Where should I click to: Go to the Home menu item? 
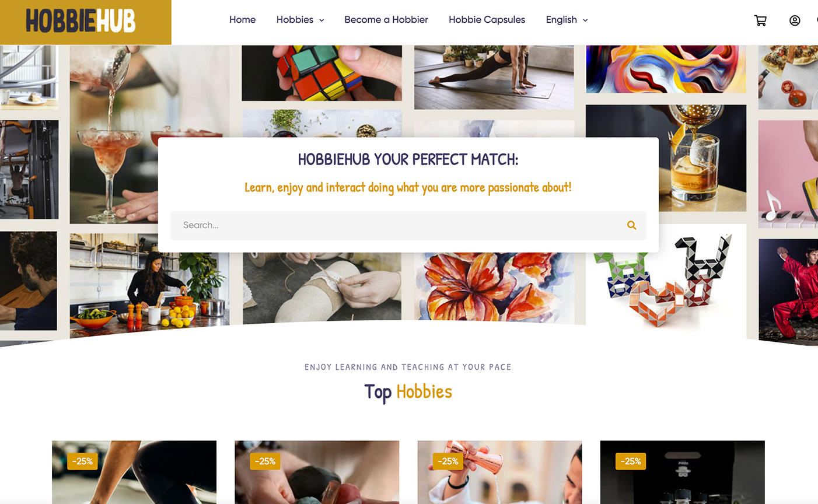click(242, 20)
